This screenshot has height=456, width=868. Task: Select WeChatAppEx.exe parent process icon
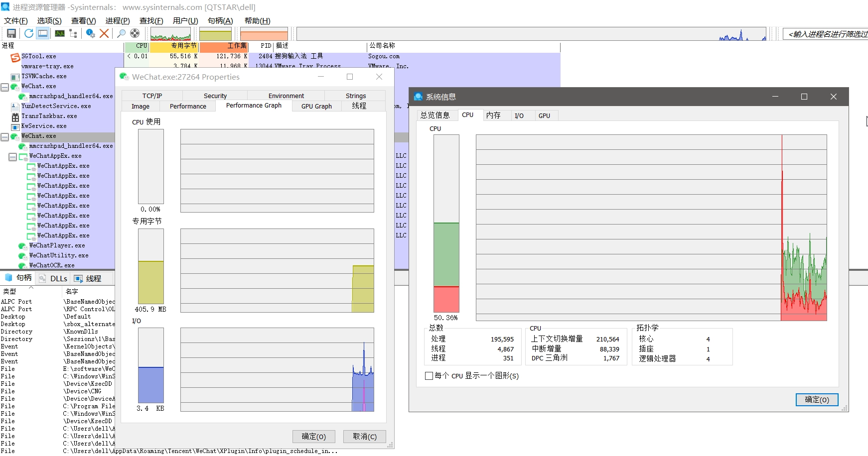pyautogui.click(x=23, y=156)
